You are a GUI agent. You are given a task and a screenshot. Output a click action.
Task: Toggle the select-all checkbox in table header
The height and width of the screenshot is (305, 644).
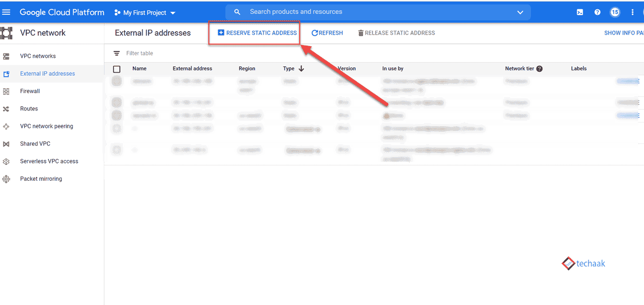117,69
